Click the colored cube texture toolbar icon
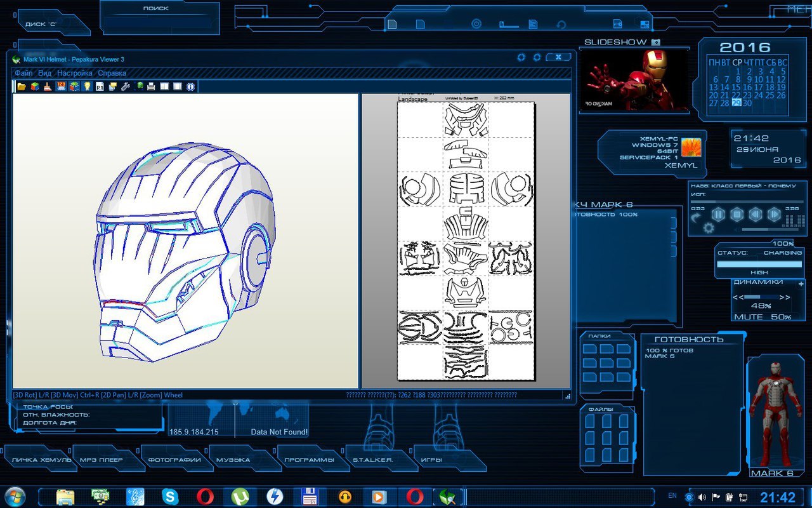812x508 pixels. 36,86
